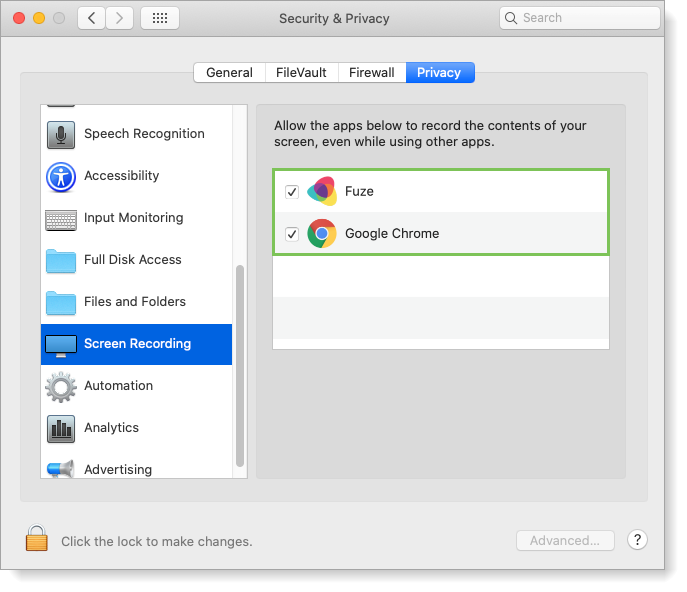
Task: Click the 'Click the lock to make changes' text
Action: [x=157, y=542]
